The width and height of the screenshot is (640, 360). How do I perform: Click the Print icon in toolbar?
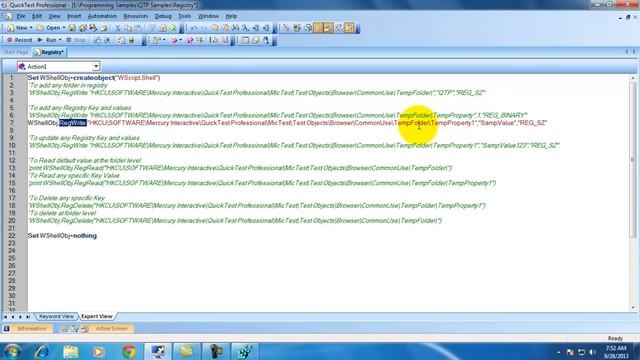[104, 28]
